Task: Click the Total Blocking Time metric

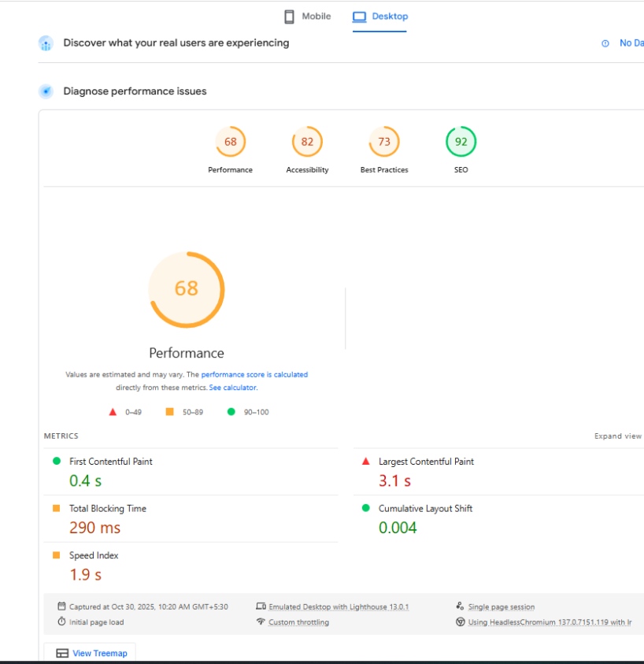Action: [107, 509]
